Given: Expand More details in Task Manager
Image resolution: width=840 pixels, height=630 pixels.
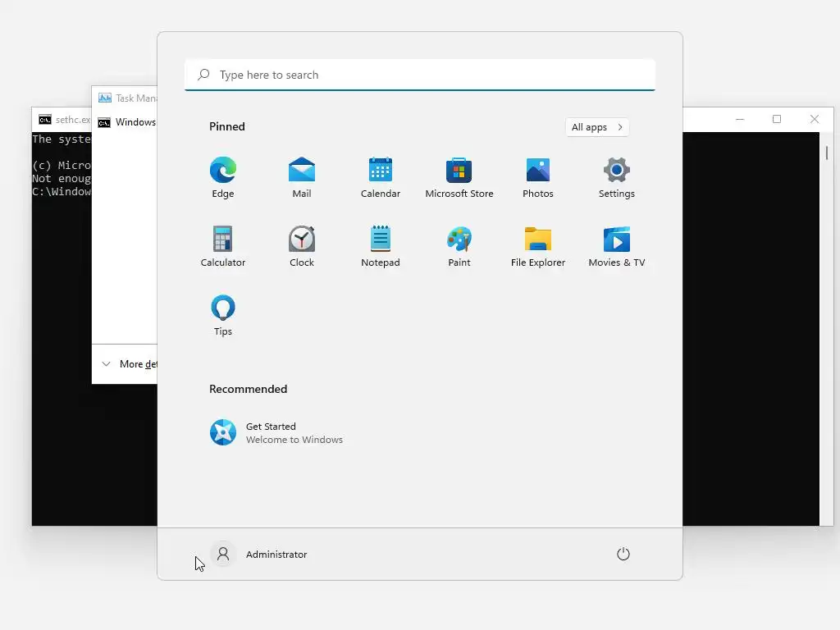Looking at the screenshot, I should point(129,364).
